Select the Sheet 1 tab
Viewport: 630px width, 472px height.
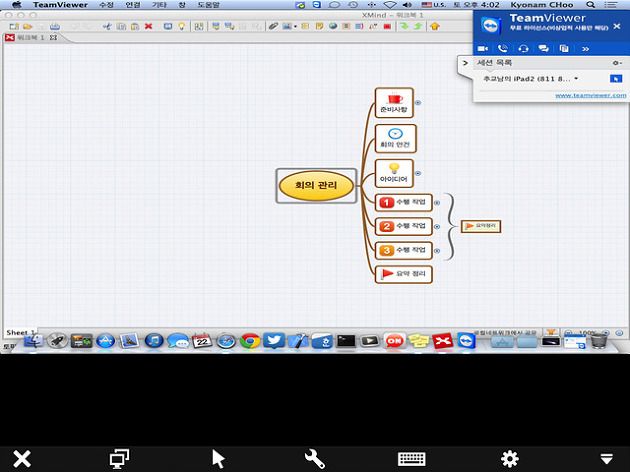click(x=20, y=333)
